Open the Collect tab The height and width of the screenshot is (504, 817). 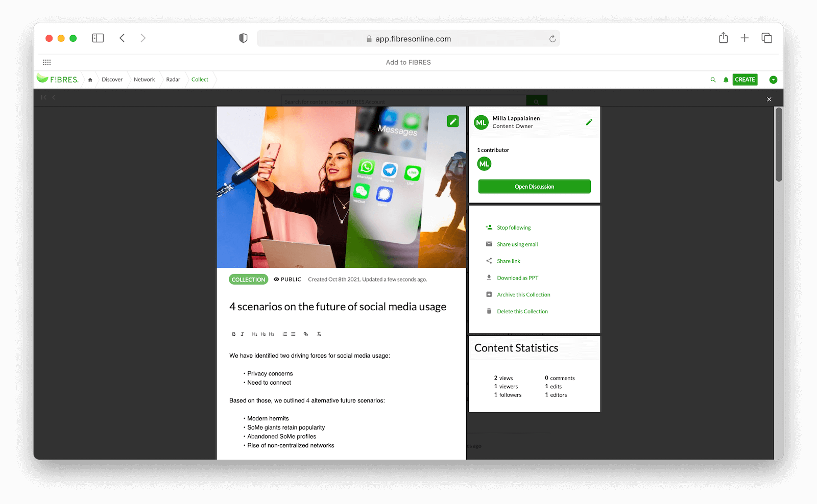pos(200,80)
